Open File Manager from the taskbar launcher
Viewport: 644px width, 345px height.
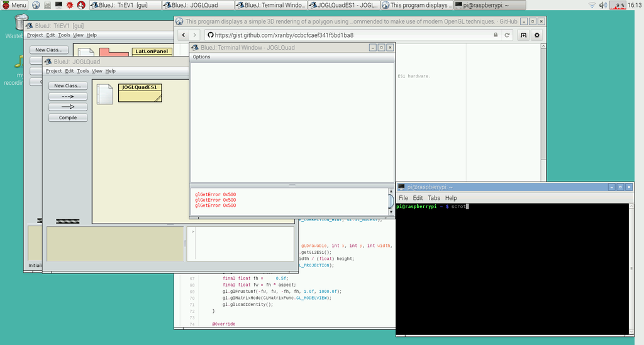(x=47, y=5)
